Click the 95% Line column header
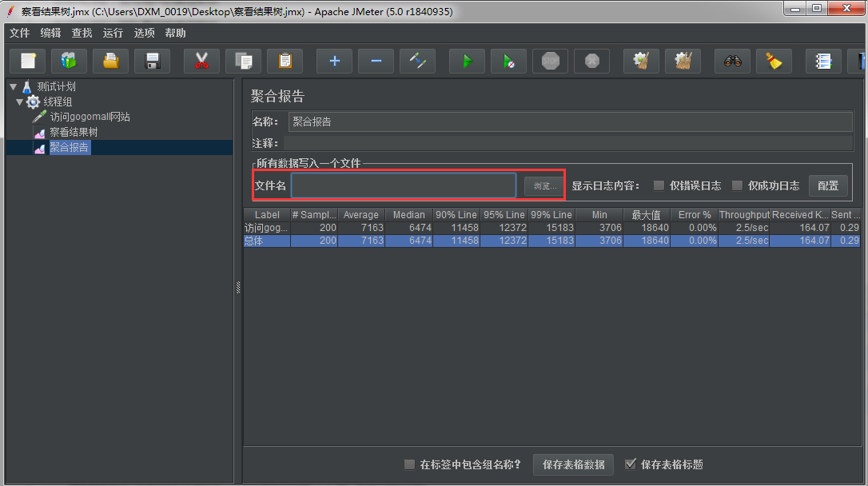The image size is (868, 486). pyautogui.click(x=504, y=215)
